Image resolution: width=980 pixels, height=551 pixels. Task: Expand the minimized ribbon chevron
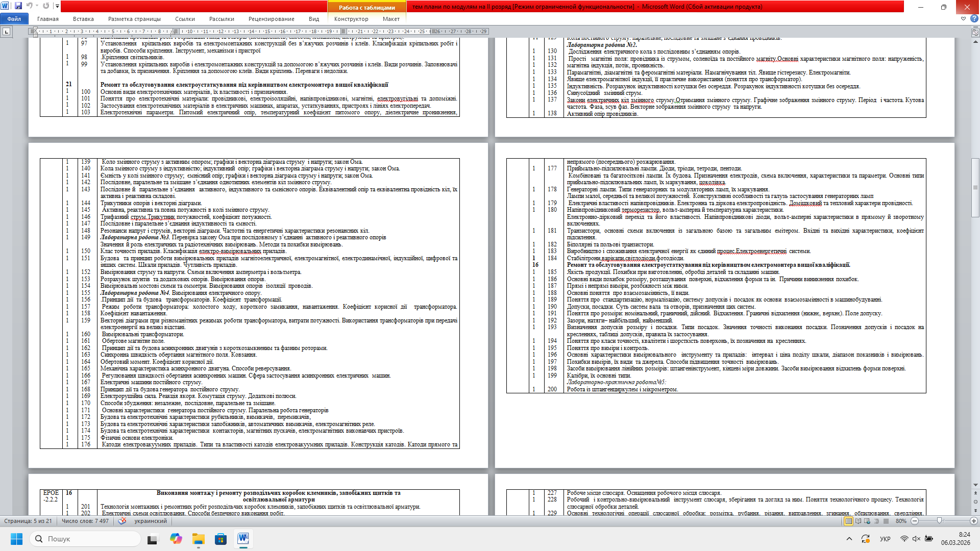[x=963, y=18]
